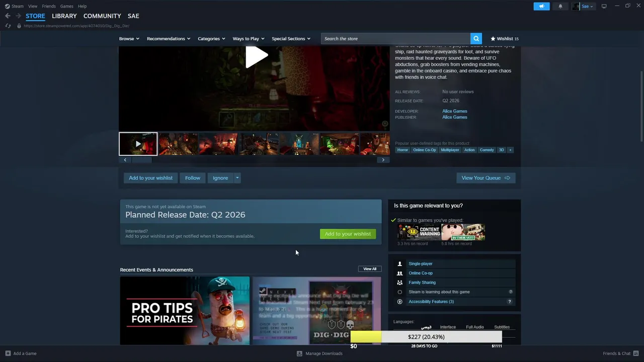
Task: Open the Content Warning similar game thumbnail
Action: (419, 232)
